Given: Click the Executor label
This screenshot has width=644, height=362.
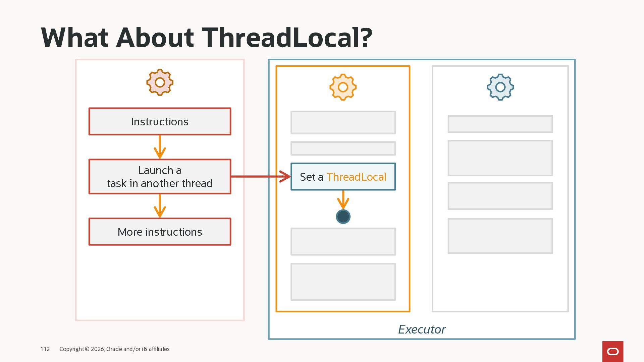Looking at the screenshot, I should pyautogui.click(x=422, y=329).
